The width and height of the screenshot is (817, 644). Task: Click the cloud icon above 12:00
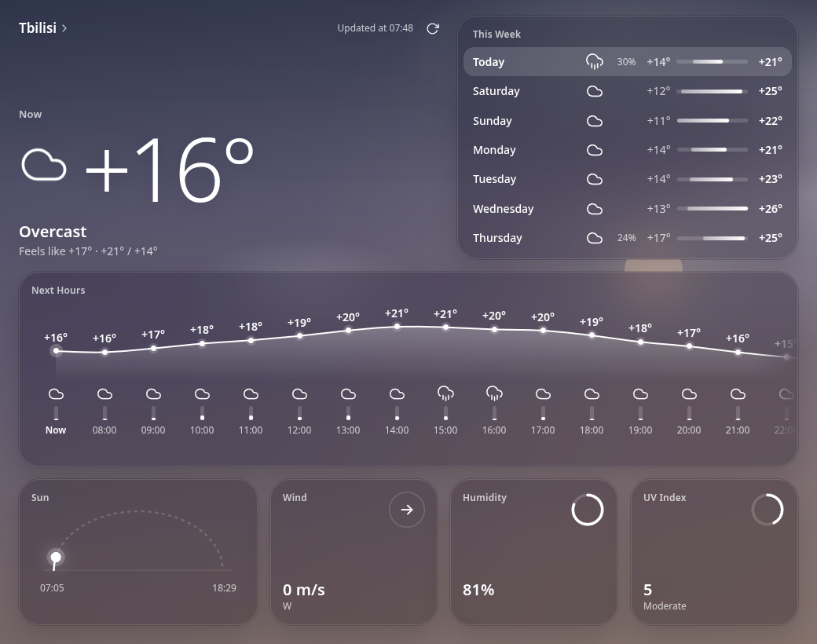(299, 394)
